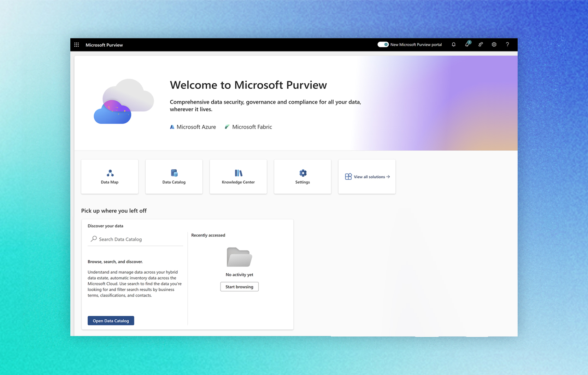Open help question mark icon

(507, 44)
